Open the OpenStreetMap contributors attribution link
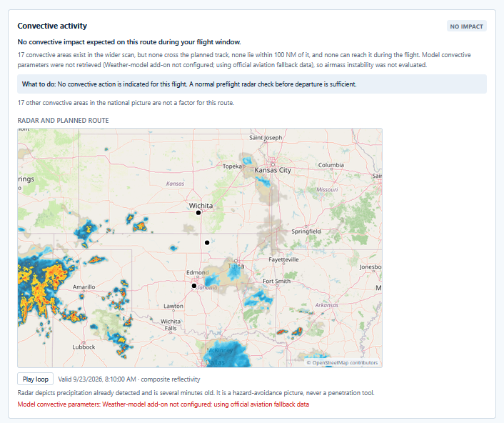The width and height of the screenshot is (504, 423). click(x=342, y=362)
